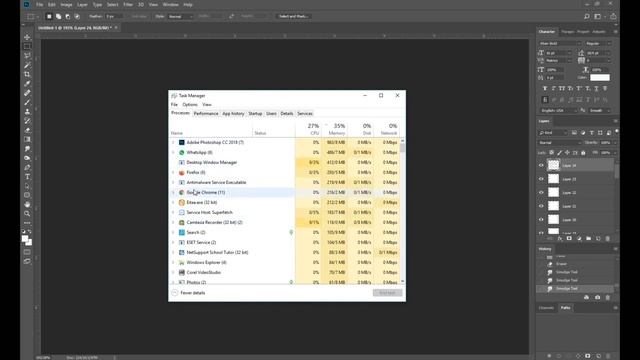The width and height of the screenshot is (640, 360).
Task: Click the End task button
Action: tap(387, 293)
